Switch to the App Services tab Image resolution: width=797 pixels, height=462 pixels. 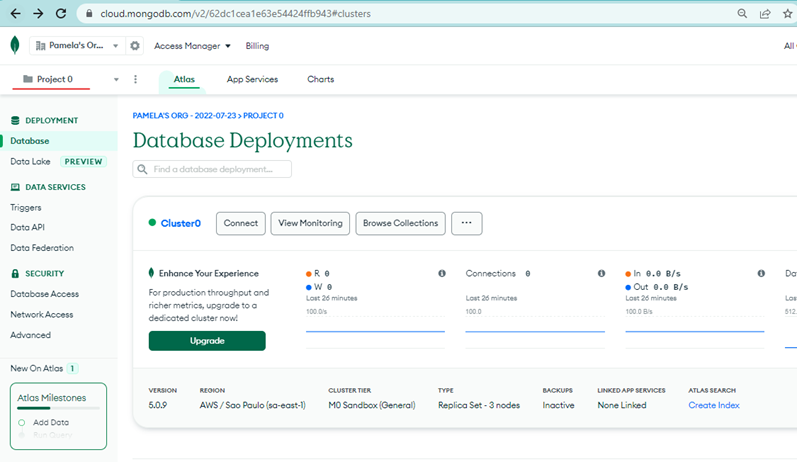[x=252, y=79]
